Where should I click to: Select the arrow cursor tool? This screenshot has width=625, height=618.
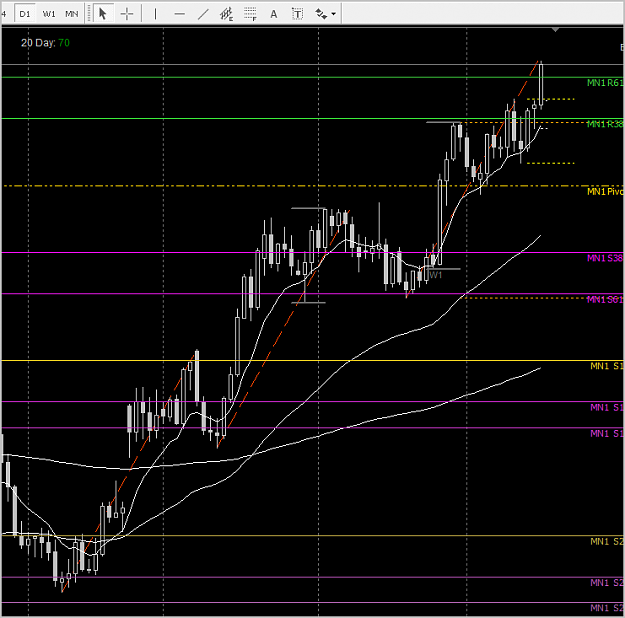(x=103, y=14)
